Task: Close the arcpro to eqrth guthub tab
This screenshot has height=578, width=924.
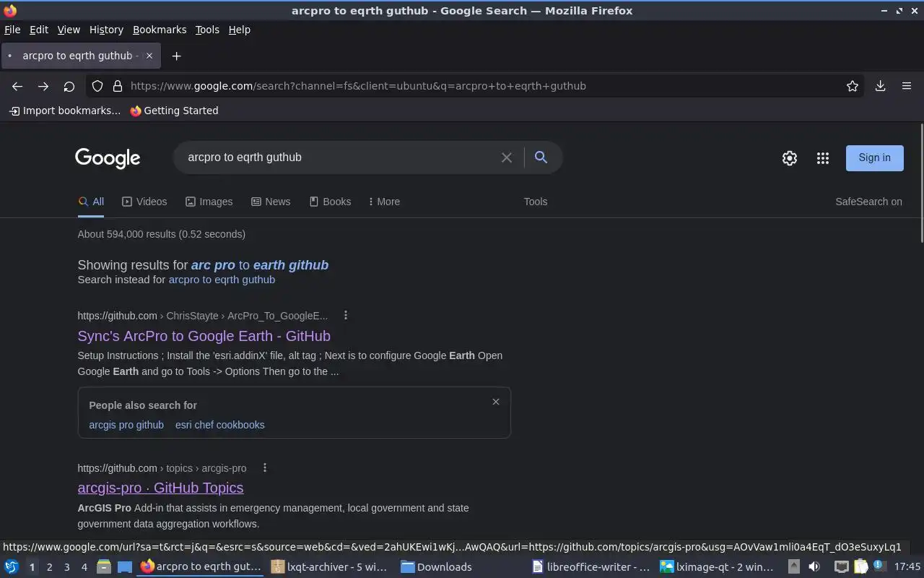Action: 149,56
